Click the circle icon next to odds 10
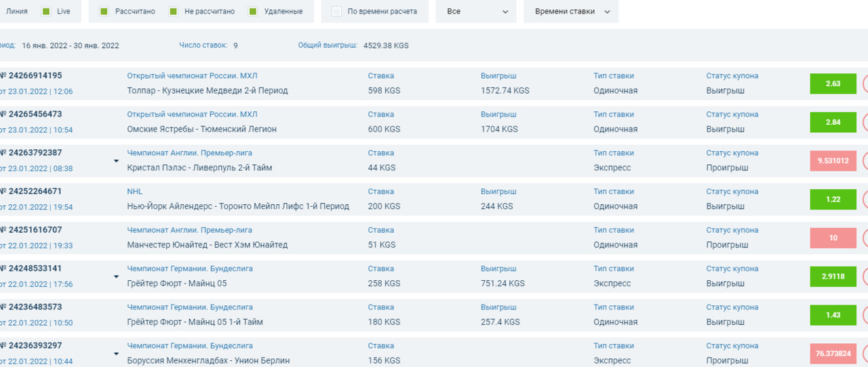Image resolution: width=868 pixels, height=367 pixels. click(x=865, y=238)
